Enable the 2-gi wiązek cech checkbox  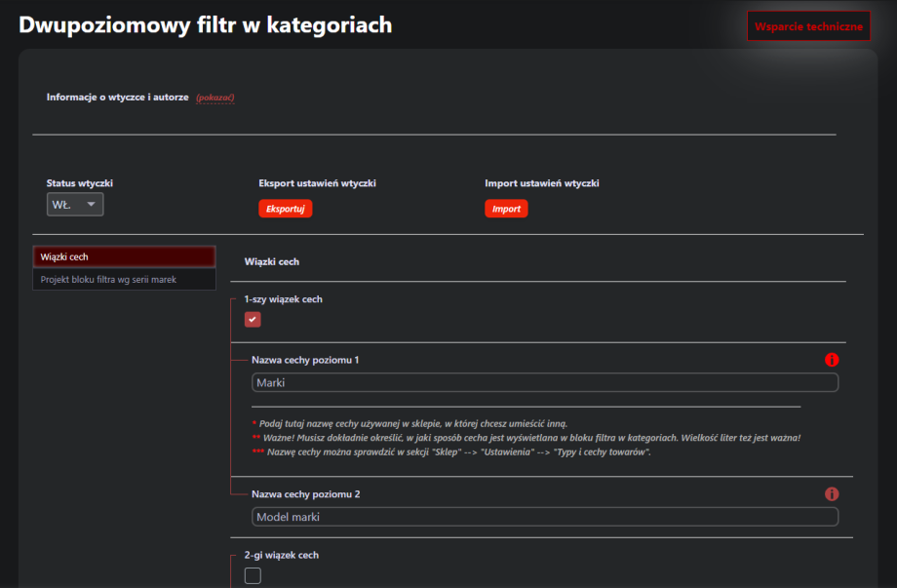click(x=253, y=575)
